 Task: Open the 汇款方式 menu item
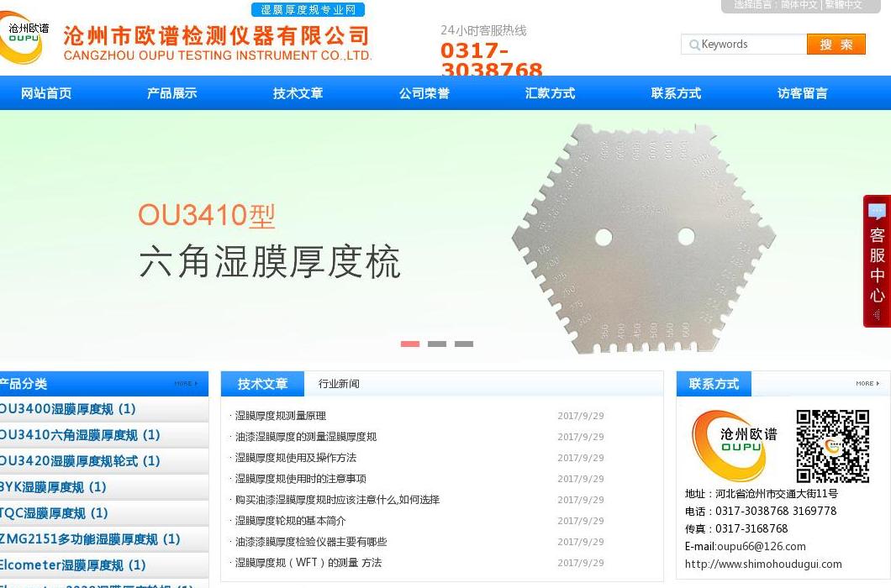click(x=550, y=93)
